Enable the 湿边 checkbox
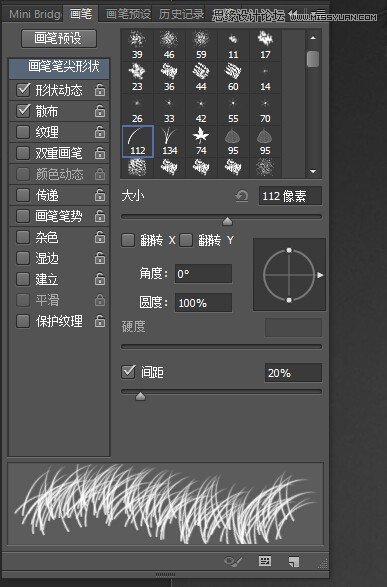 [x=23, y=258]
